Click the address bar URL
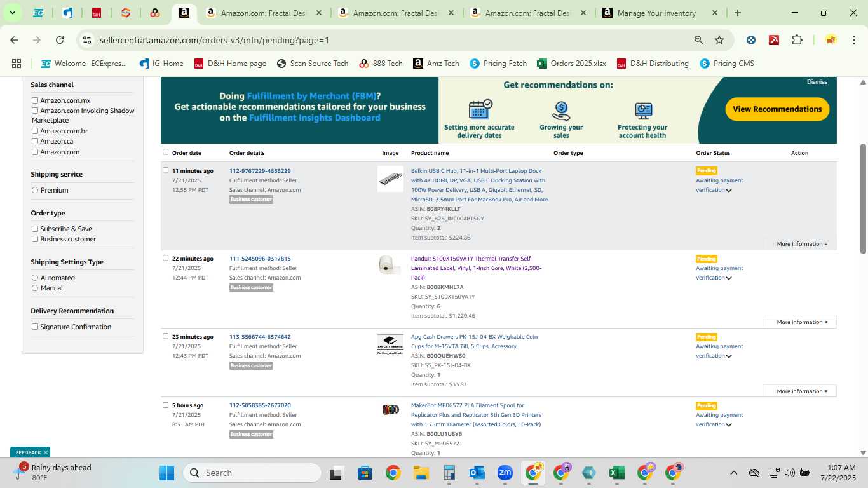Viewport: 868px width, 488px height. tap(214, 40)
